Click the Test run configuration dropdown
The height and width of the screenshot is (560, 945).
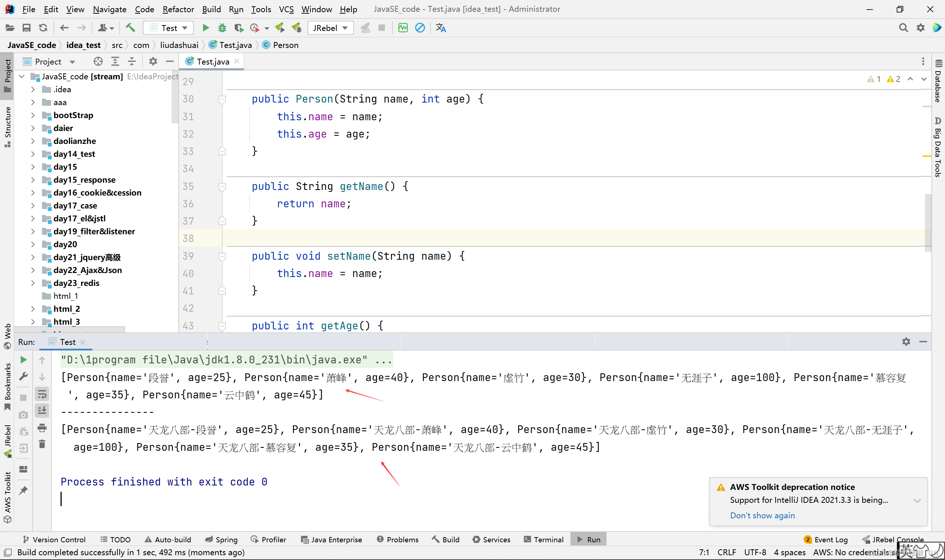169,27
